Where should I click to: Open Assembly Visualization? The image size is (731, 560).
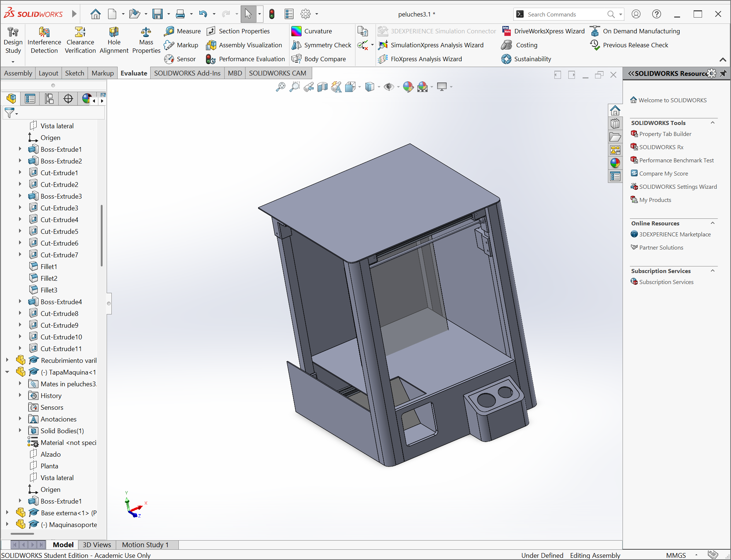point(244,45)
